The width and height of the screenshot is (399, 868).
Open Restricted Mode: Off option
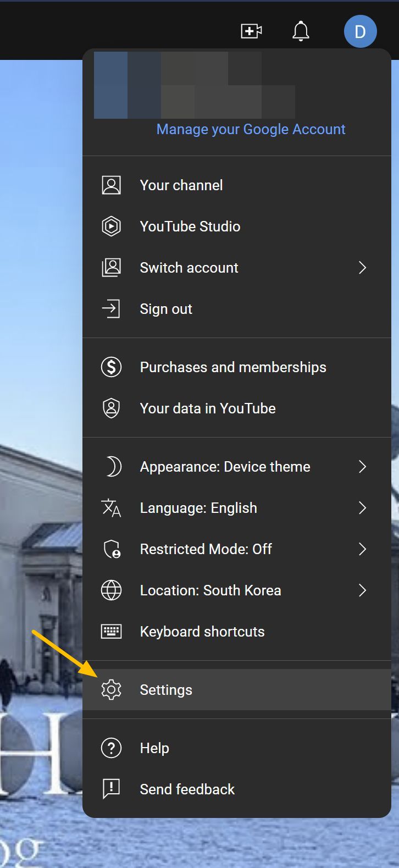pyautogui.click(x=206, y=549)
